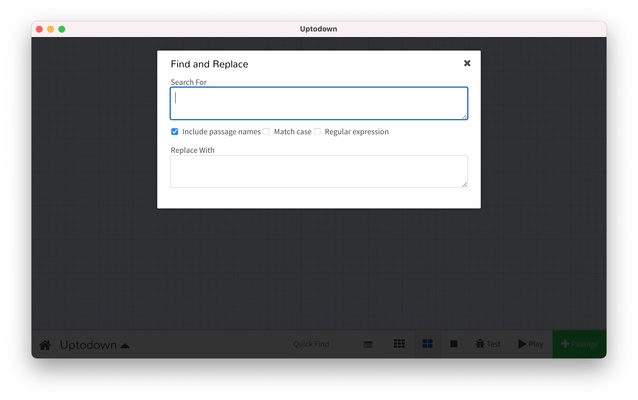Uncheck Include passage names checkbox
Image resolution: width=638 pixels, height=400 pixels.
pos(175,131)
